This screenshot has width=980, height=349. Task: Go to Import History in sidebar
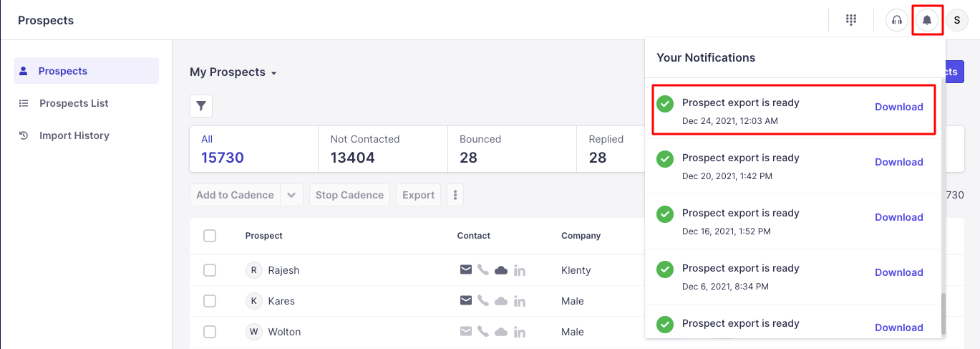pyautogui.click(x=74, y=135)
